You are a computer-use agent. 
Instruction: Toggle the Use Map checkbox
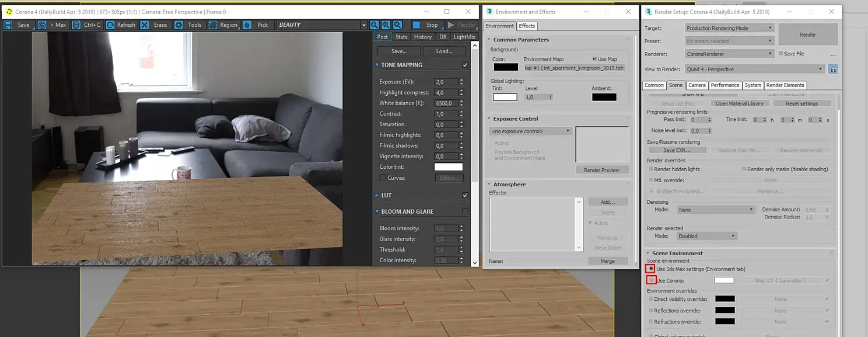click(595, 59)
